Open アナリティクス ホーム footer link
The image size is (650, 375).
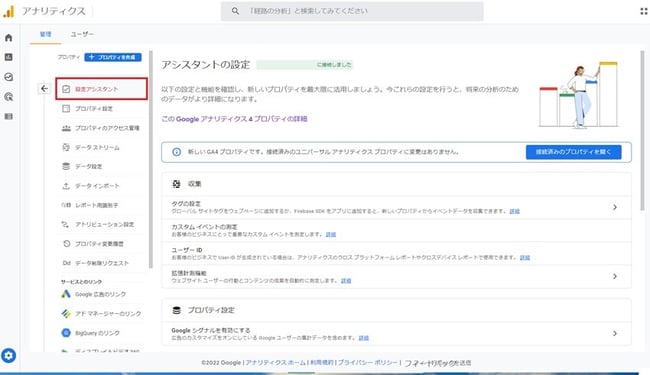coord(275,363)
